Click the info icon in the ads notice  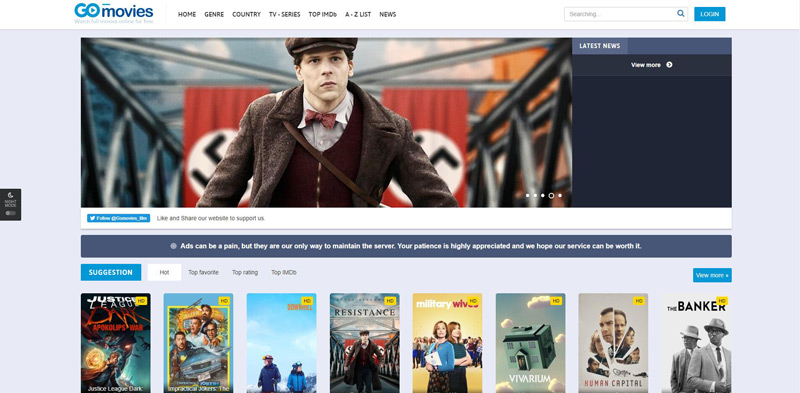tap(173, 246)
